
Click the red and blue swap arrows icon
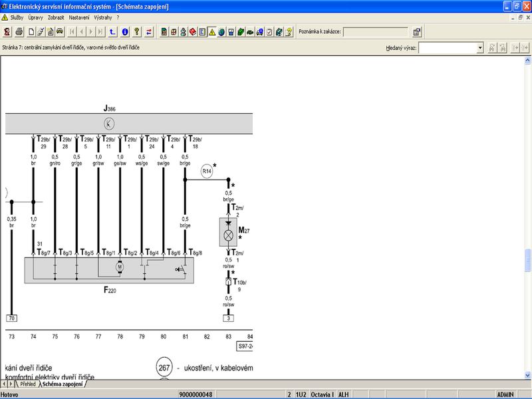tap(148, 31)
